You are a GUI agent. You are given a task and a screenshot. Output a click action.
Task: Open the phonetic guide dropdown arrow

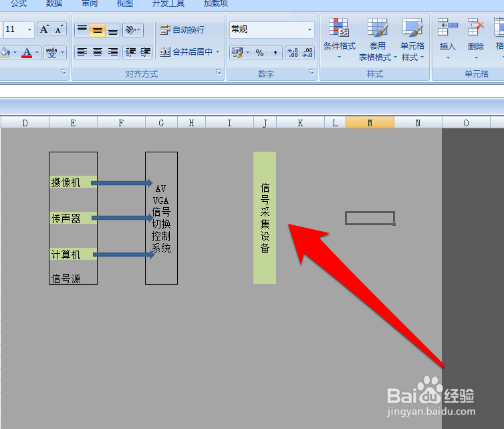tap(62, 52)
